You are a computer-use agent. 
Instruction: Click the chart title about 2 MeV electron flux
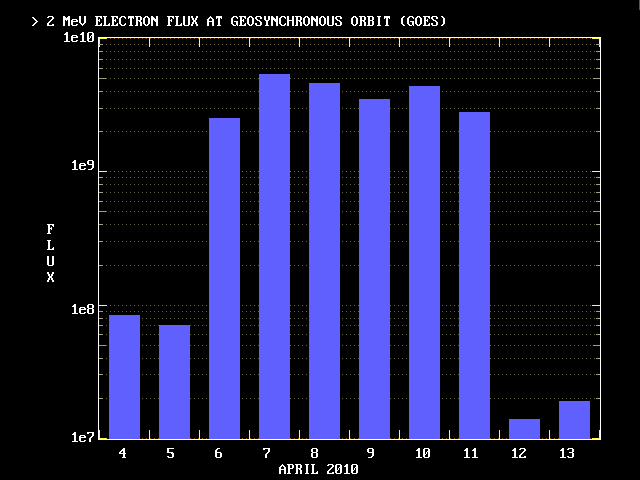[x=239, y=21]
